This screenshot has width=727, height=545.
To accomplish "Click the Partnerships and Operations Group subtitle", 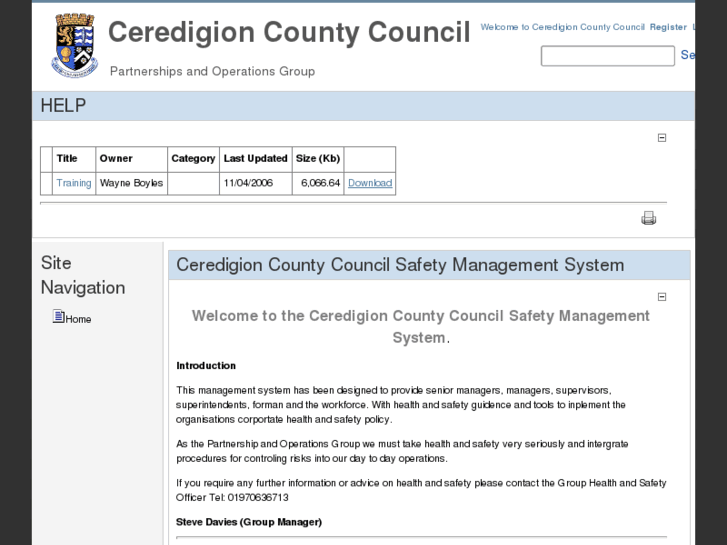I will pos(212,71).
